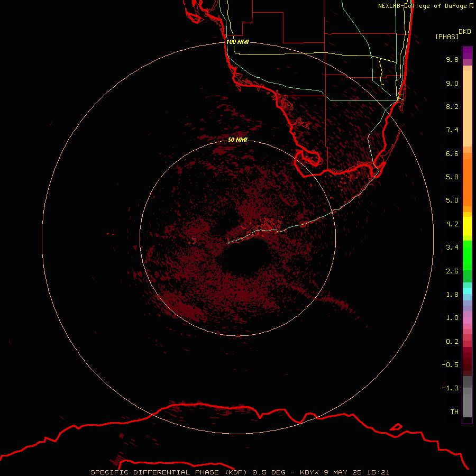The image size is (476, 476).
Task: Click the 2.6 value on the color scale
Action: [x=452, y=271]
